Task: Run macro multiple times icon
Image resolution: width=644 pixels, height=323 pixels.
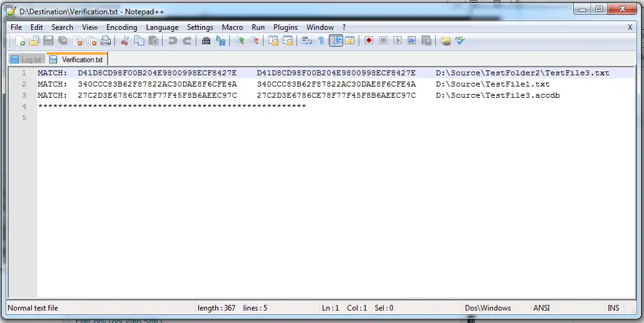Action: coord(412,40)
